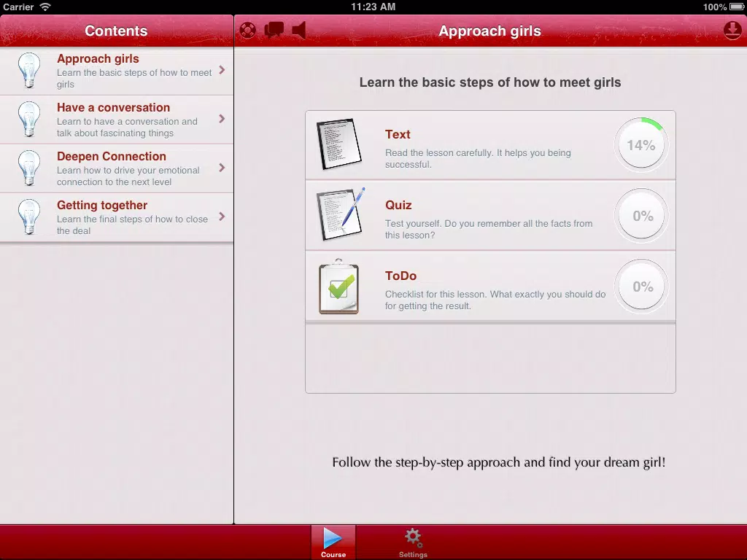Click the lightbulb icon beside Deepen Connection

(x=29, y=168)
